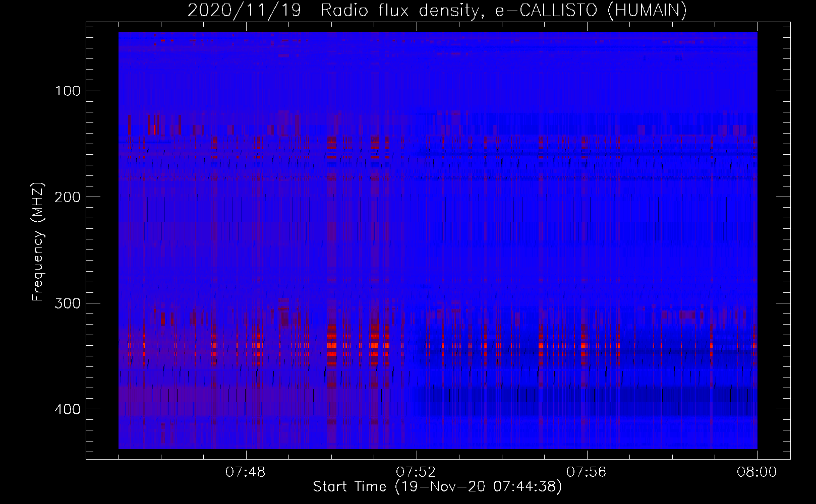The image size is (816, 504).
Task: Click the 07:56 time tick label
Action: (x=587, y=472)
